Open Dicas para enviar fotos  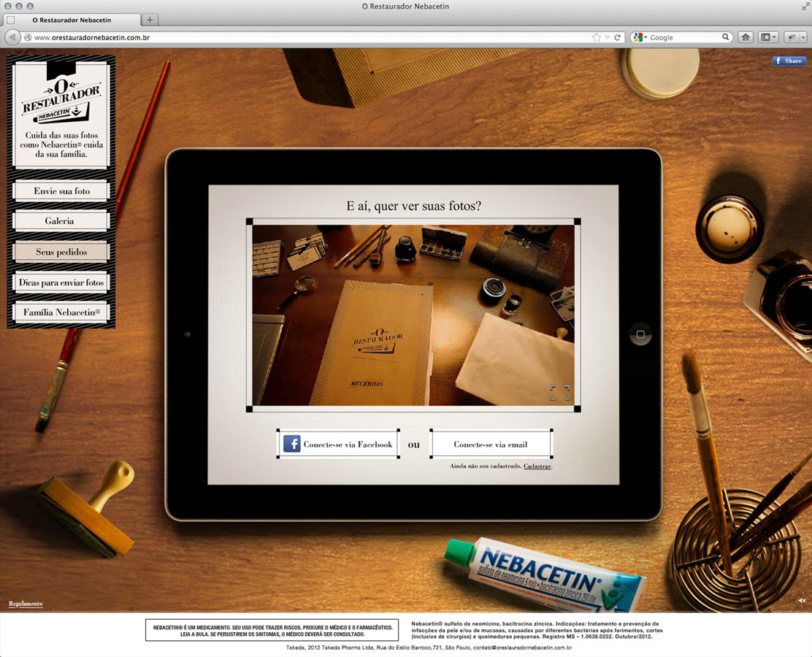click(61, 283)
